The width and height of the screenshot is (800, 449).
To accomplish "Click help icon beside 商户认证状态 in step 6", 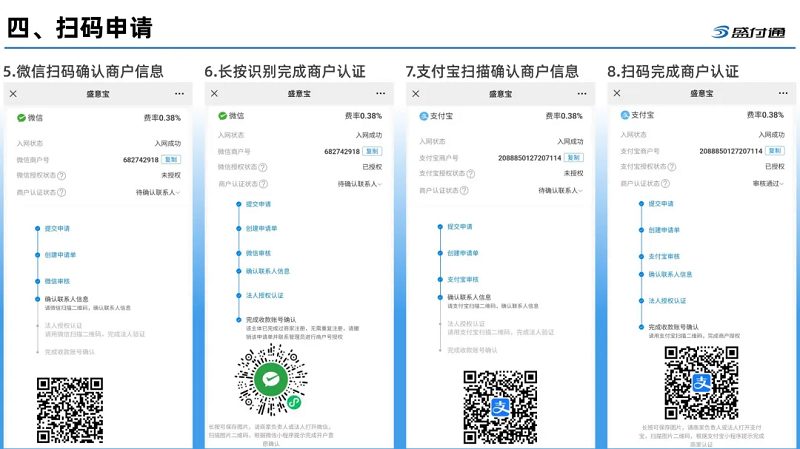I will (x=264, y=184).
